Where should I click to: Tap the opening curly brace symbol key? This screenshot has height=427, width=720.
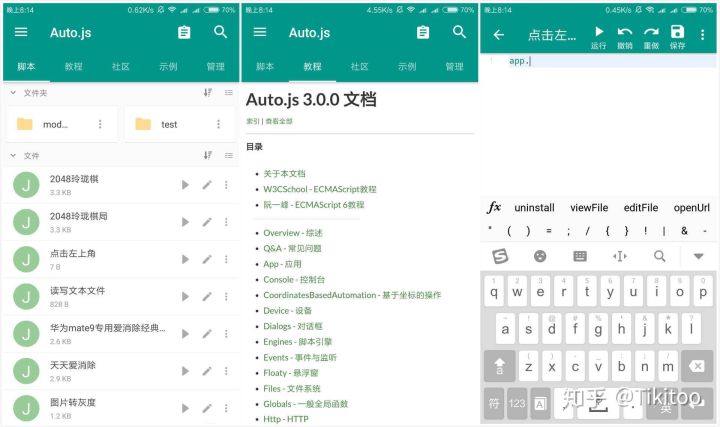(607, 231)
